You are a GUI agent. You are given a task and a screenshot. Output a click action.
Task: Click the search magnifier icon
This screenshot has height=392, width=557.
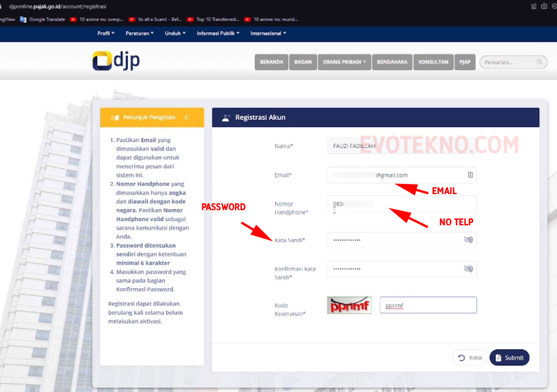click(540, 62)
